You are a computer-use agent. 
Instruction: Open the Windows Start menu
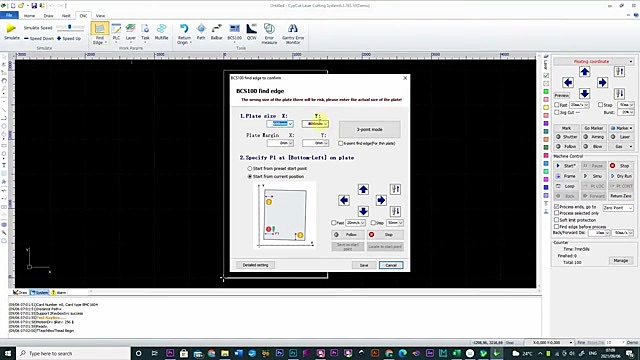click(8, 353)
